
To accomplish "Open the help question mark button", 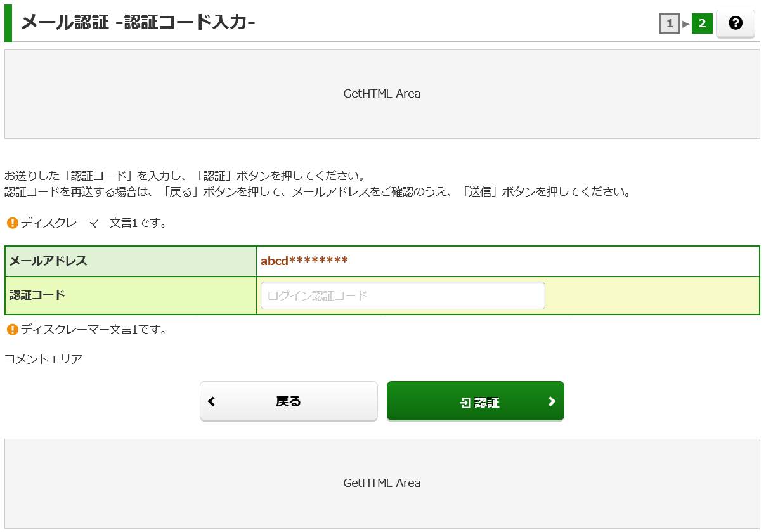I will (736, 24).
